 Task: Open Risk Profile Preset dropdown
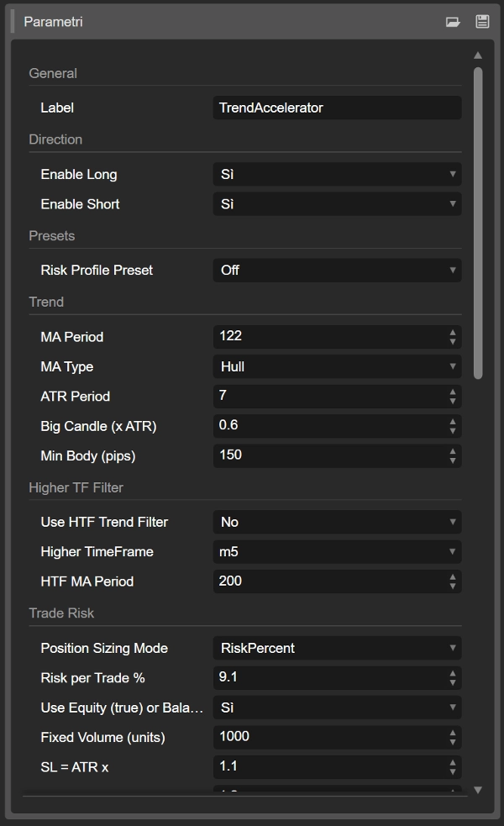coord(337,271)
